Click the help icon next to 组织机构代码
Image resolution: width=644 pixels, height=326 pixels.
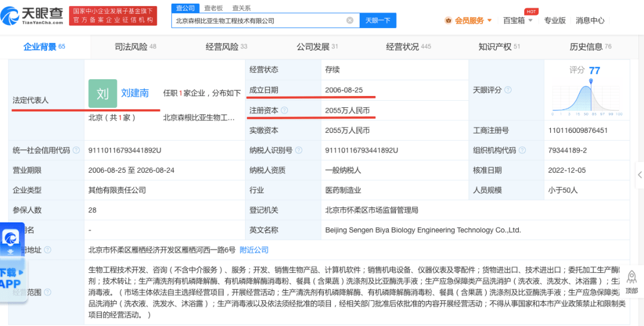[x=523, y=150]
